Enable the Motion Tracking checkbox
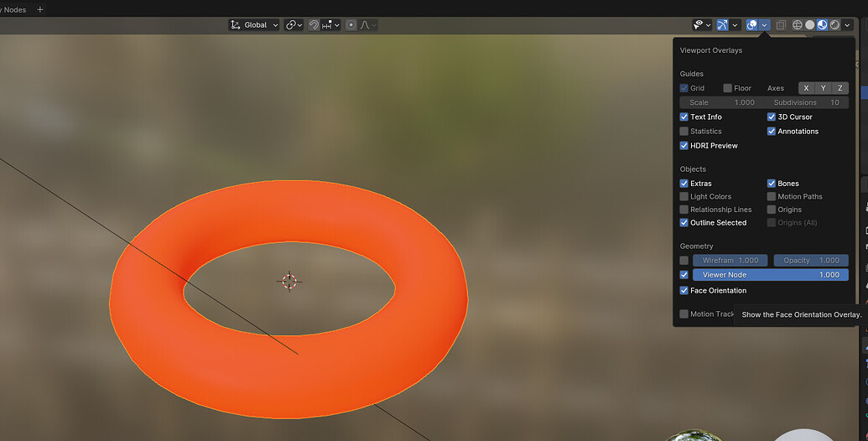 pos(684,314)
